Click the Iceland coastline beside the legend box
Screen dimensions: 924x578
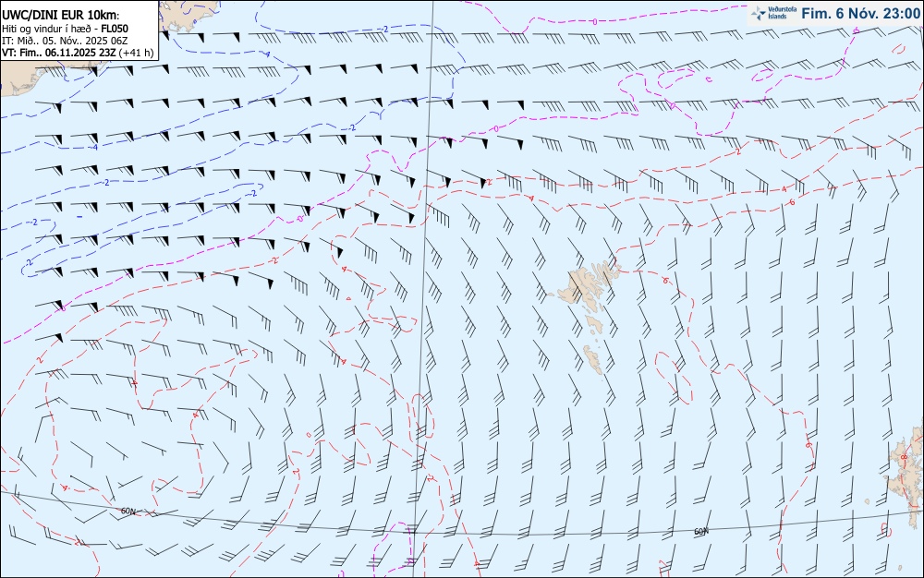188,15
